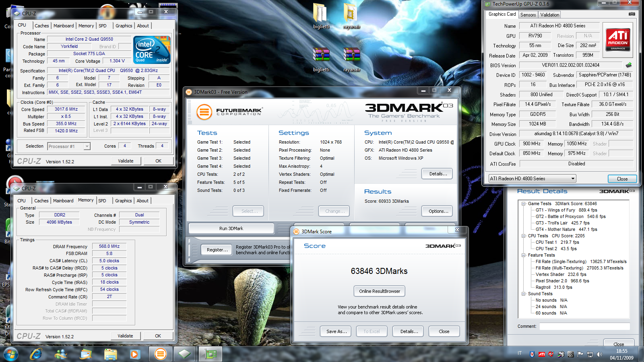Select the Ragtroll 313.0 fps row
The height and width of the screenshot is (362, 644).
tap(554, 287)
